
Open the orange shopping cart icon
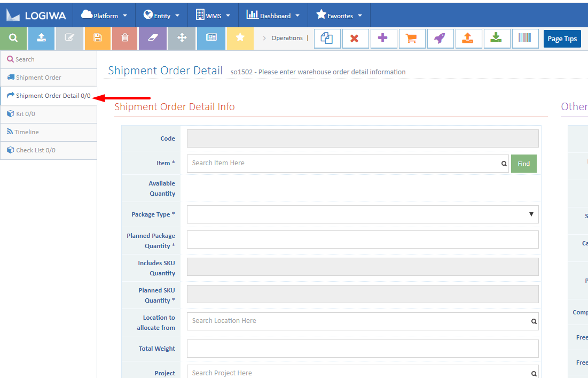[x=412, y=38]
